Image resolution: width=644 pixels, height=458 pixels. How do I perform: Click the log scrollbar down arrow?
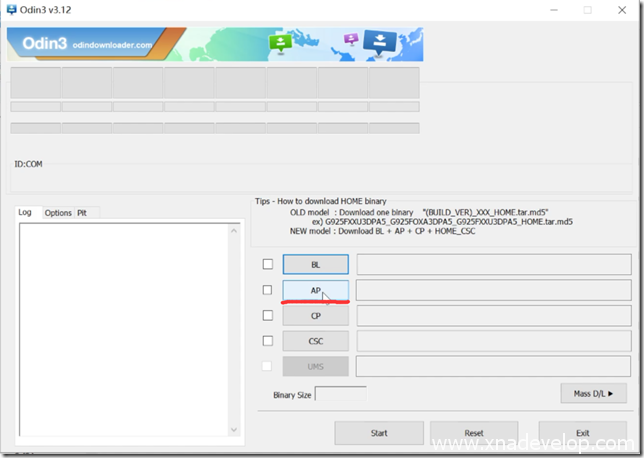(235, 430)
